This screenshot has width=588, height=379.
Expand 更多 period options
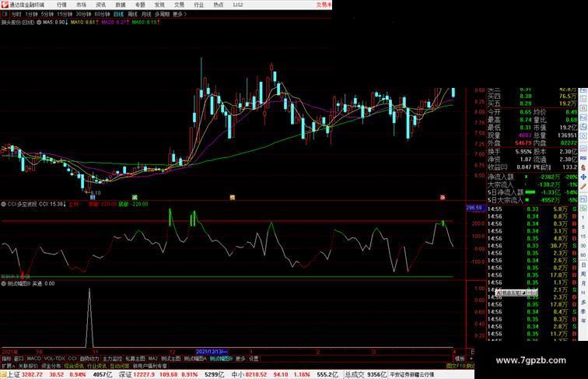[x=179, y=14]
